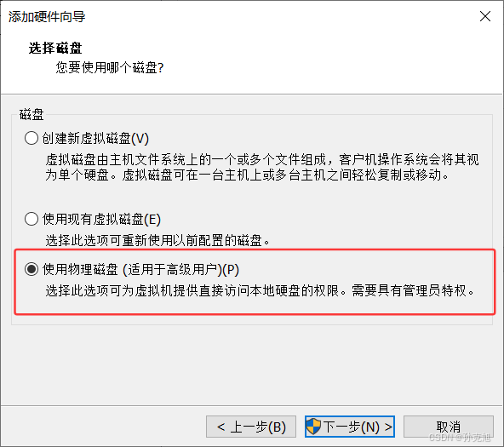
Task: Click the description mentioning 需要具有管理员特权
Action: point(260,290)
